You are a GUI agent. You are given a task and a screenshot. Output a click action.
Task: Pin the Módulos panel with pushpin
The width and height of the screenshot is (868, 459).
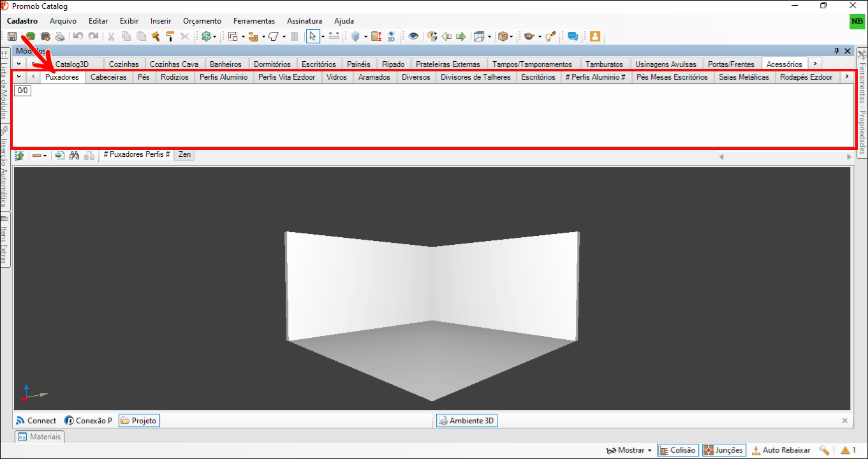tap(837, 50)
